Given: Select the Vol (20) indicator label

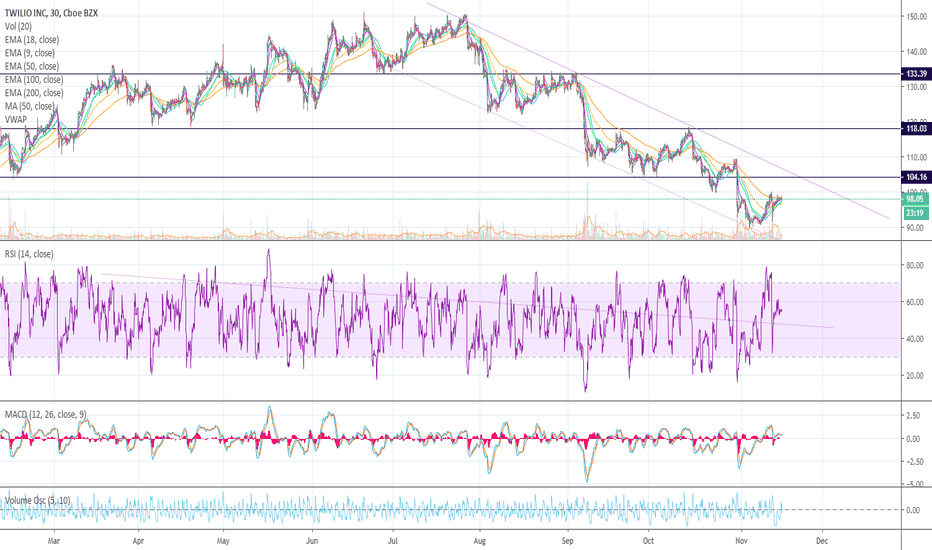Looking at the screenshot, I should (x=18, y=26).
